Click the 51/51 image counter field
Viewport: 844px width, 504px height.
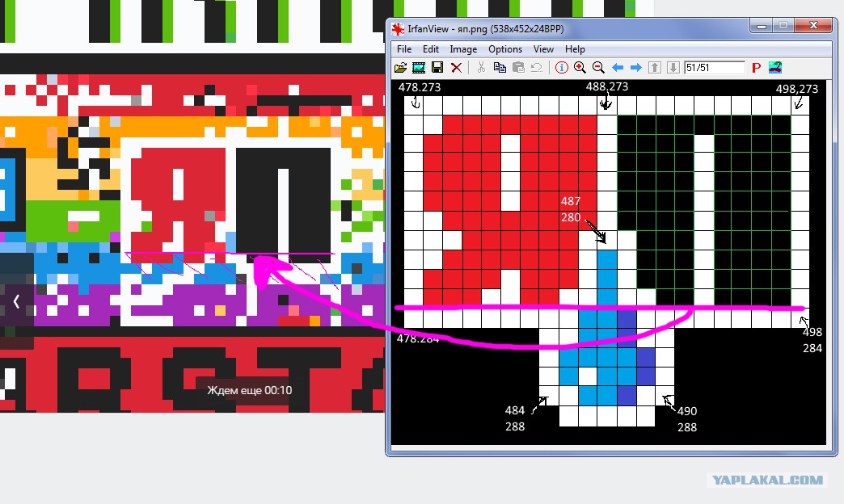[715, 67]
